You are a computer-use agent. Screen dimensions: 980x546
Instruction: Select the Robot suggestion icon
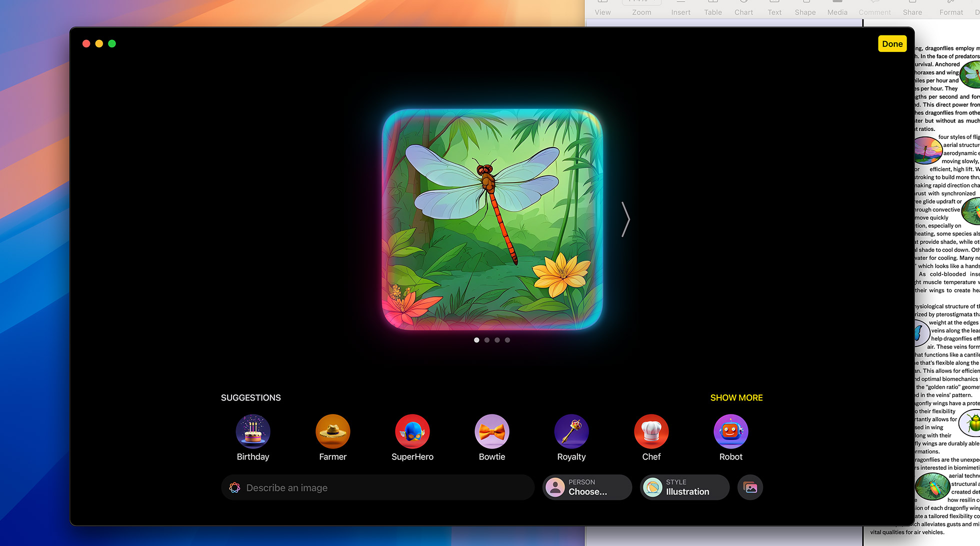point(730,431)
